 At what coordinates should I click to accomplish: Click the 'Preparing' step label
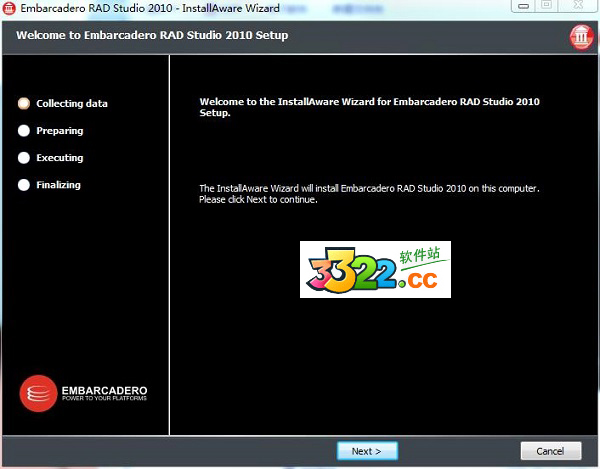pyautogui.click(x=60, y=131)
